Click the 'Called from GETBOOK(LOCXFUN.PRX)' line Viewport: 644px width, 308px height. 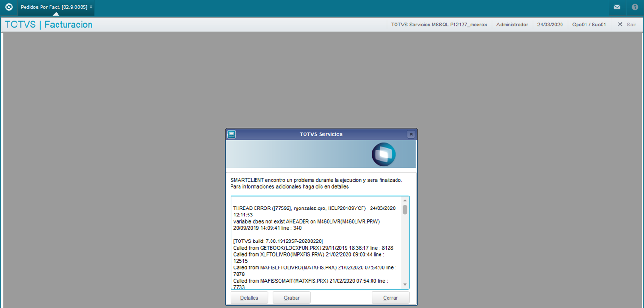point(313,248)
